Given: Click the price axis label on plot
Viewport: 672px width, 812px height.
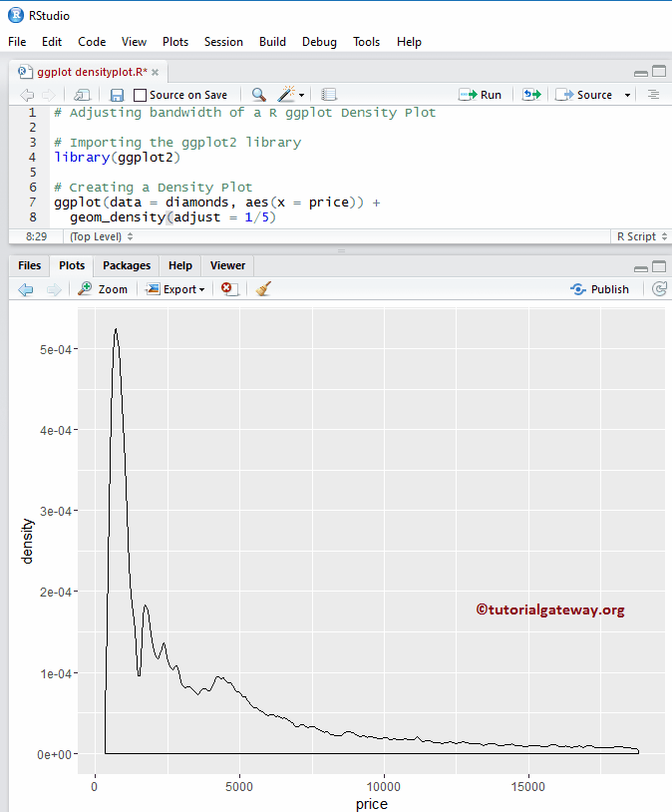Looking at the screenshot, I should [x=371, y=804].
